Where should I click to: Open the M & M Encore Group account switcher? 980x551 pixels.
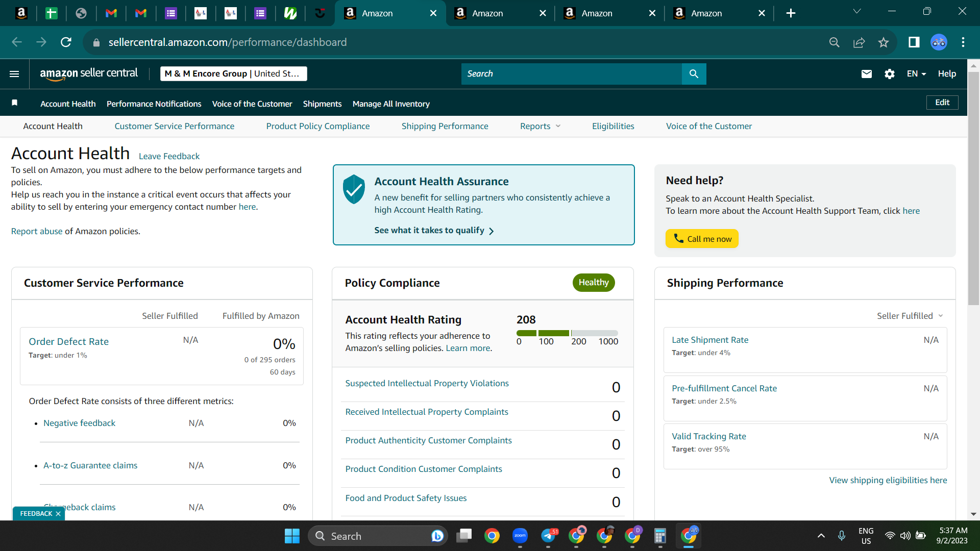[x=233, y=73]
